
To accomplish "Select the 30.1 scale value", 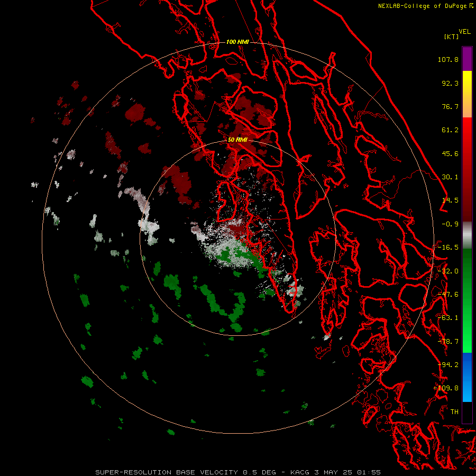I will [x=450, y=177].
